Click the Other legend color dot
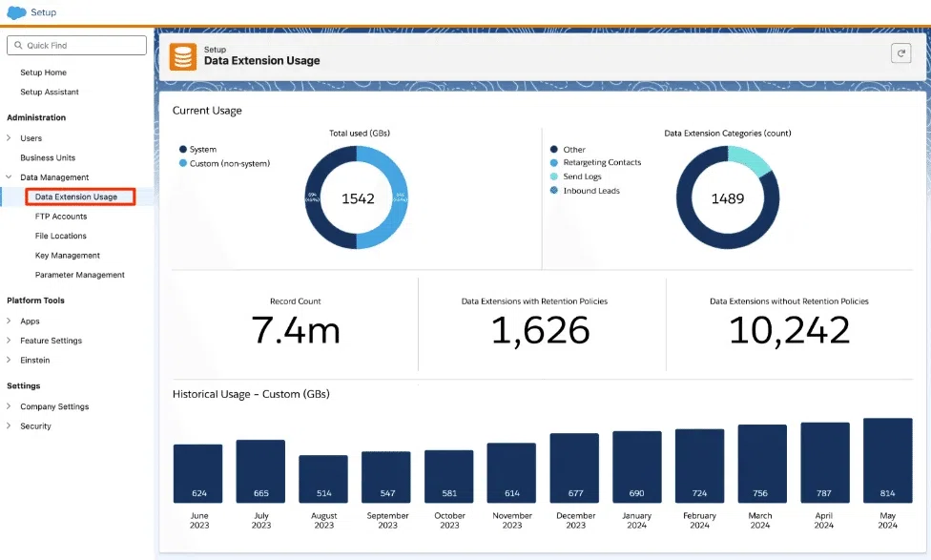 [554, 149]
